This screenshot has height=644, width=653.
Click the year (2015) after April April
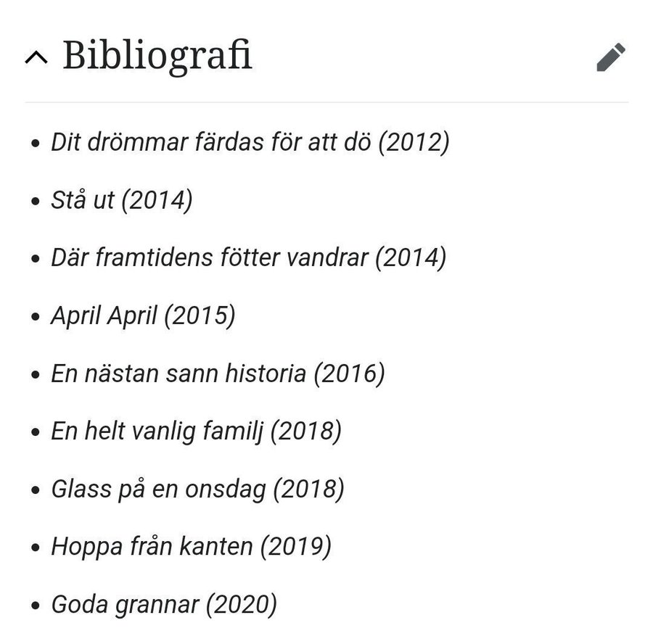tap(200, 316)
